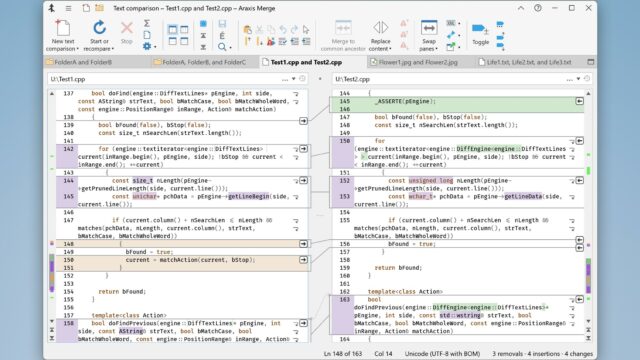
Task: Click merge arrow beside left line 158
Action: point(303,323)
